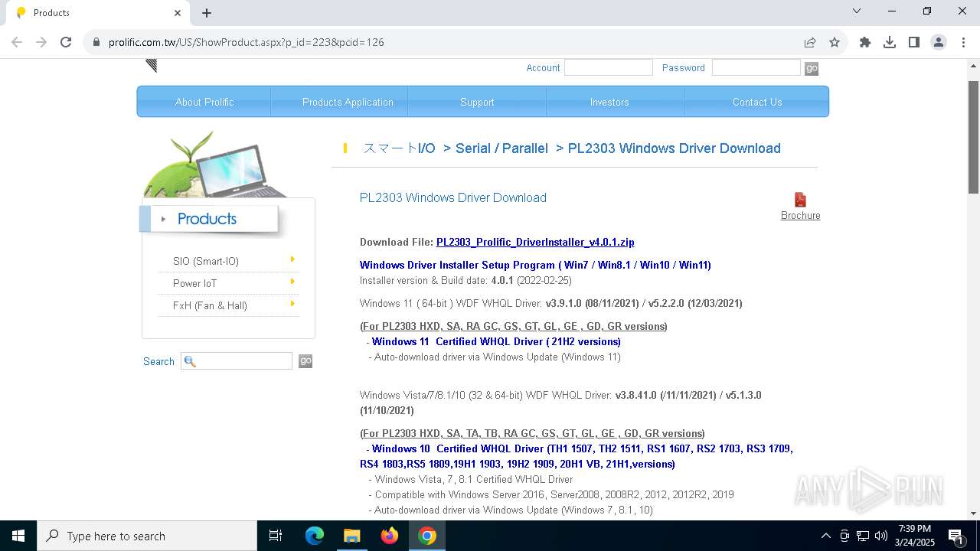
Task: Click 'Windows 11 Certified WHQL Driver' text
Action: coord(496,341)
